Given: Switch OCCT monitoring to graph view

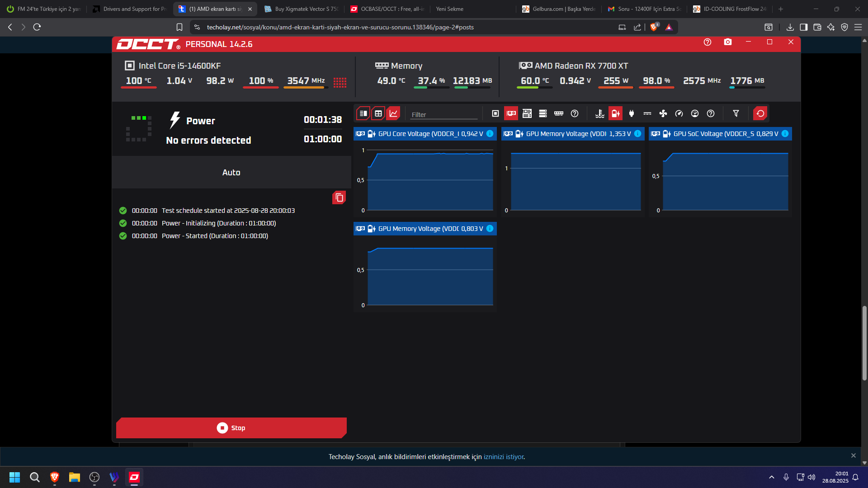Looking at the screenshot, I should (x=393, y=113).
